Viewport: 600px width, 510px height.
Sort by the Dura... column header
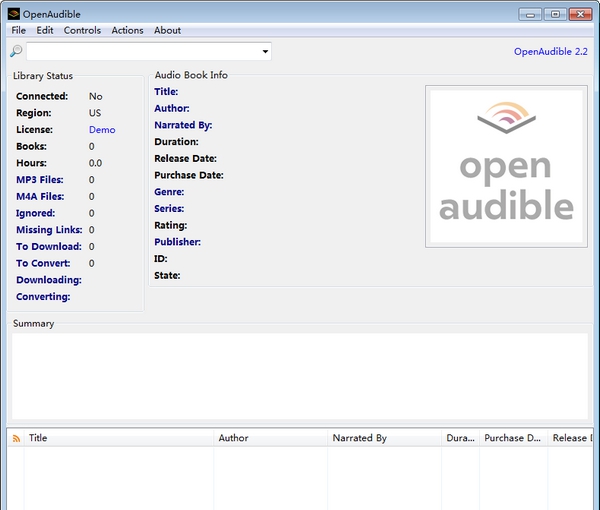(x=460, y=438)
